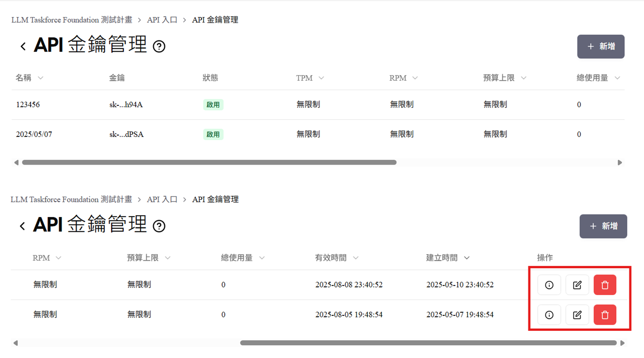Click 啟用 status badge of key 123456
The image size is (644, 358).
pyautogui.click(x=213, y=105)
